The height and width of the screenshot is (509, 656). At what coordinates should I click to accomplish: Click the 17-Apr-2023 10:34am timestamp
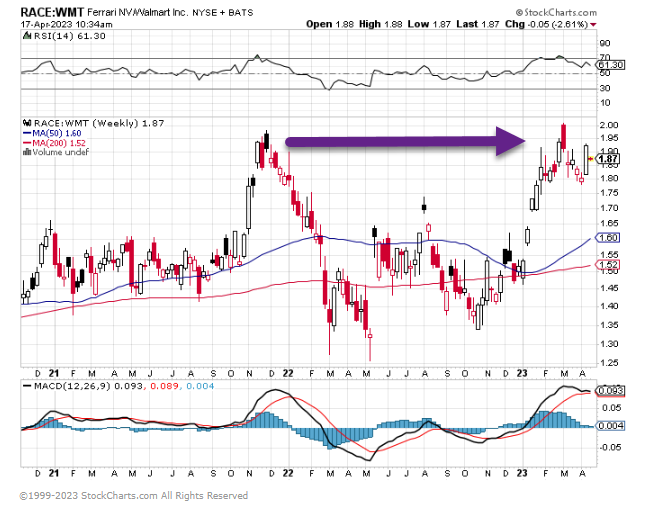click(x=67, y=25)
